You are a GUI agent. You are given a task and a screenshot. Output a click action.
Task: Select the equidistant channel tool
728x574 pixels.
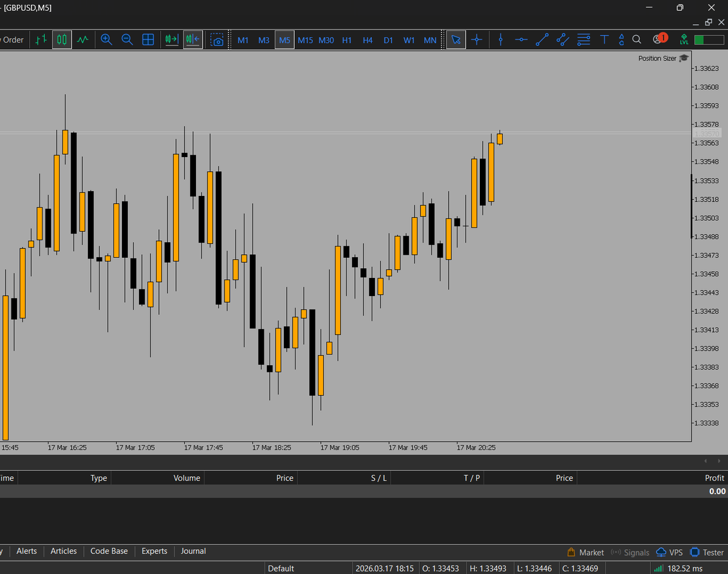pos(563,40)
